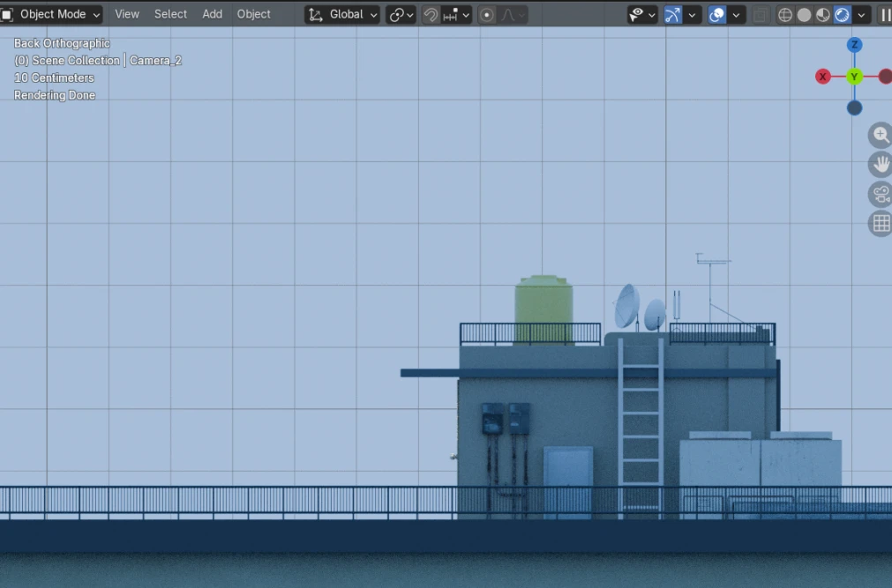Toggle show overlays button
This screenshot has width=892, height=588.
(716, 15)
